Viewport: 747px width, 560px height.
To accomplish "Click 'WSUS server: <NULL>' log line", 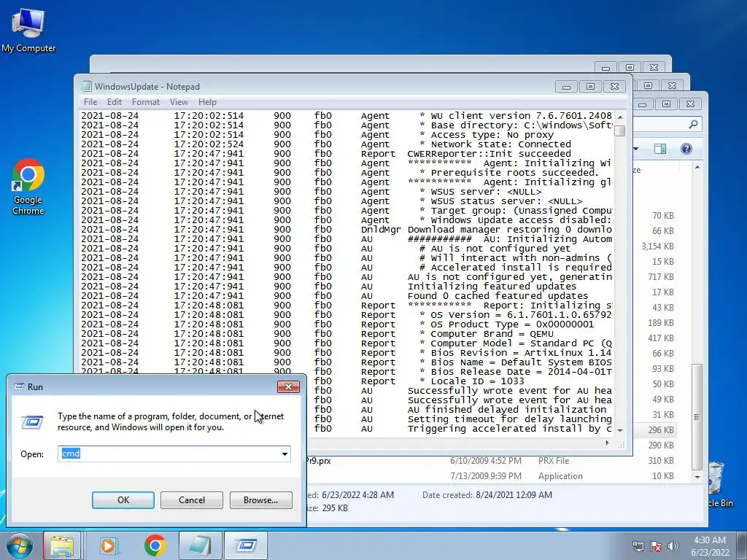I will coord(481,192).
